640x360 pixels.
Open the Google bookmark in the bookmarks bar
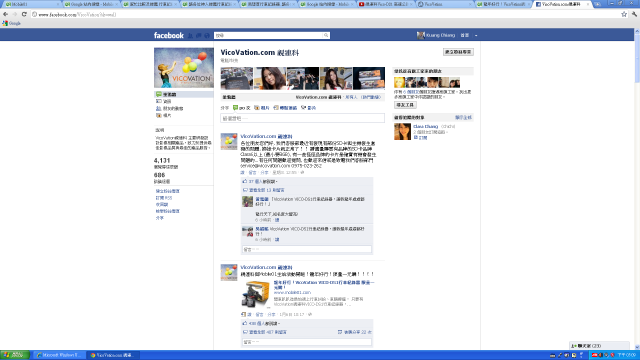tap(11, 23)
